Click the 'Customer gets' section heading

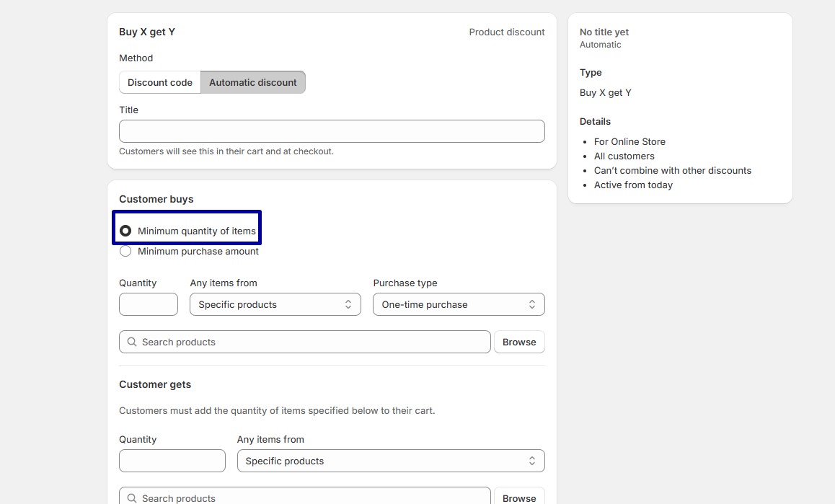tap(155, 384)
